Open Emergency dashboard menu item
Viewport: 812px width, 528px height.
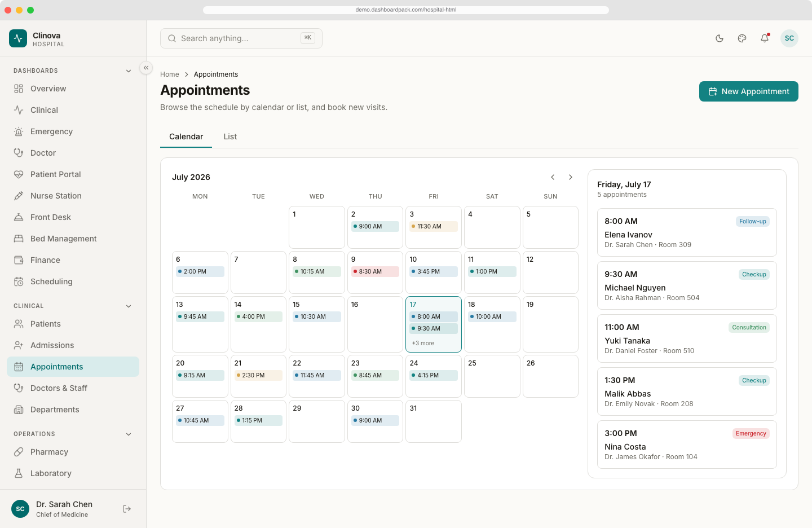pyautogui.click(x=73, y=131)
